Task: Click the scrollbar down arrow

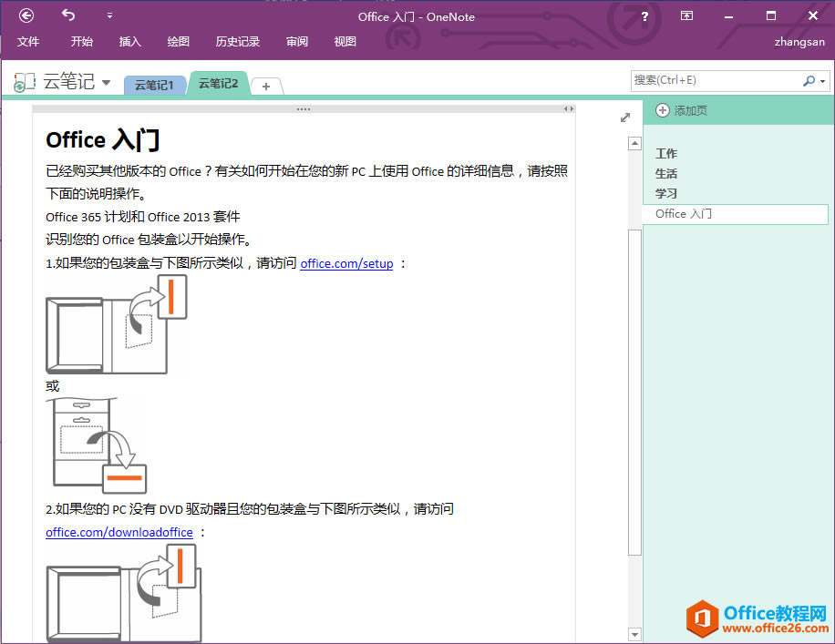Action: click(x=634, y=632)
